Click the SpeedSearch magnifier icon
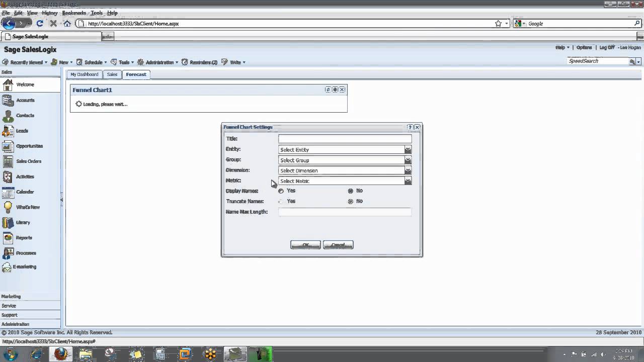The image size is (644, 362). pyautogui.click(x=632, y=61)
